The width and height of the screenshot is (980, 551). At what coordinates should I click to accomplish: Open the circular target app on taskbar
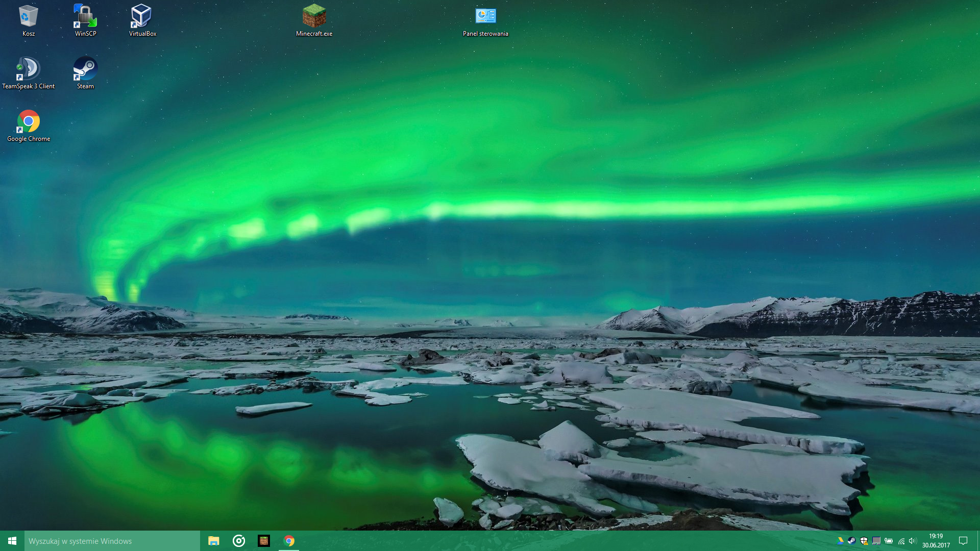tap(239, 541)
